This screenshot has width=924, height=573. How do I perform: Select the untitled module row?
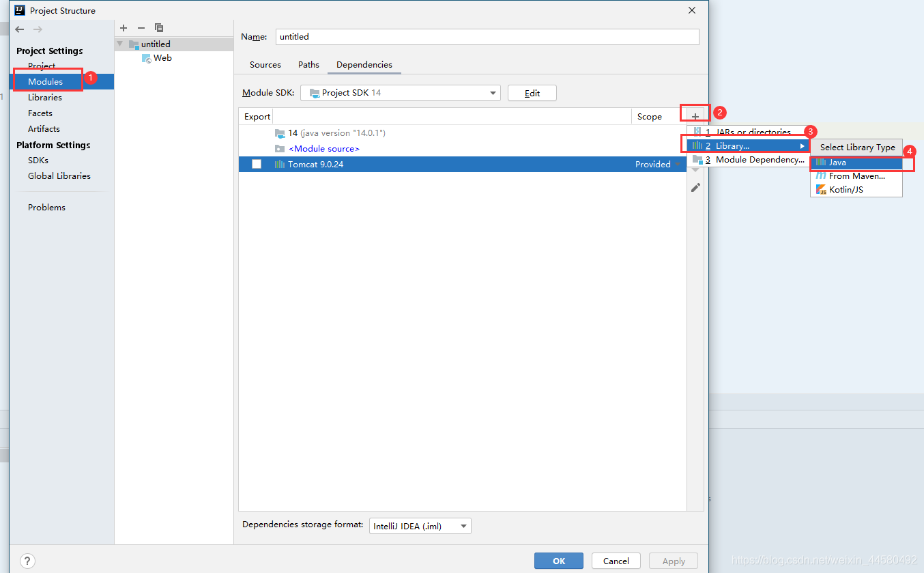tap(174, 44)
